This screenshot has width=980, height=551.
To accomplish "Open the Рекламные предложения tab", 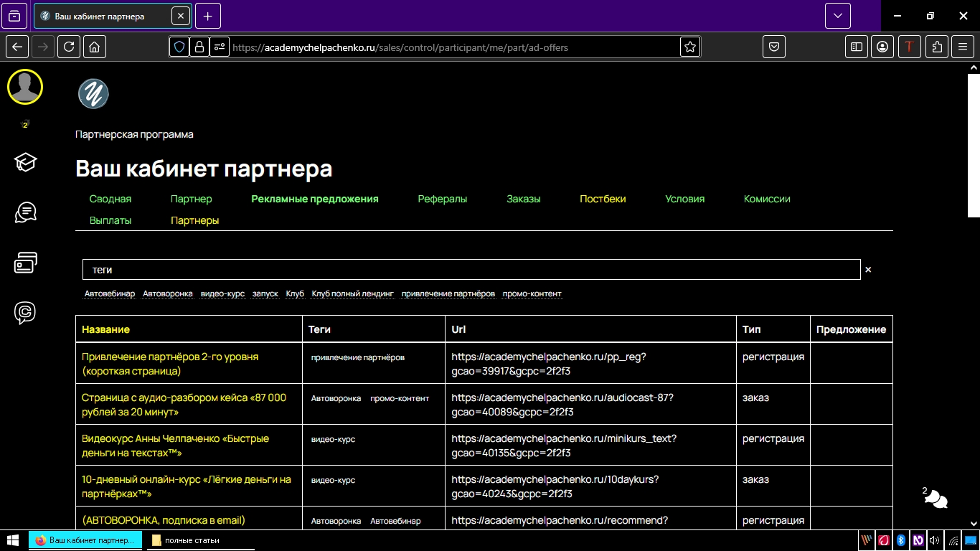I will pos(315,199).
